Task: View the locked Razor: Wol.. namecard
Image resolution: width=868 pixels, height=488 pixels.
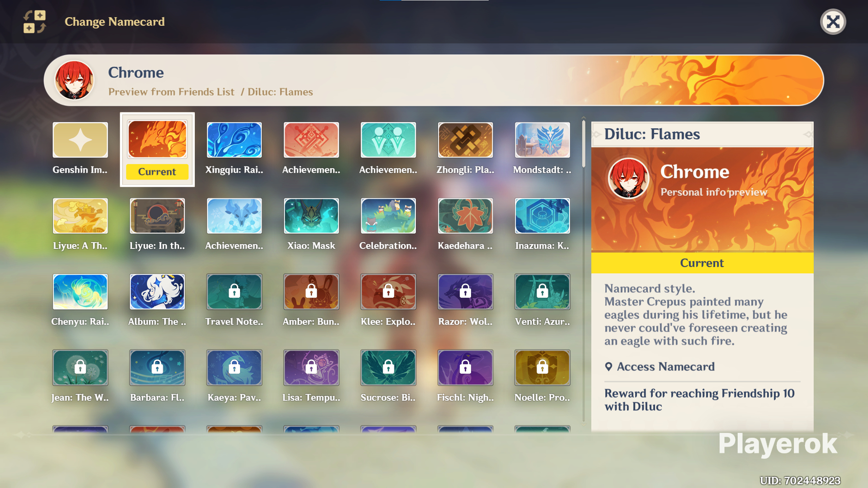Action: click(465, 292)
